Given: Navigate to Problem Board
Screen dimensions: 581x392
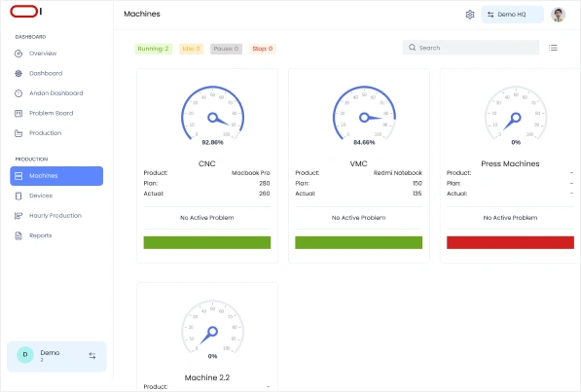Looking at the screenshot, I should pyautogui.click(x=52, y=114).
